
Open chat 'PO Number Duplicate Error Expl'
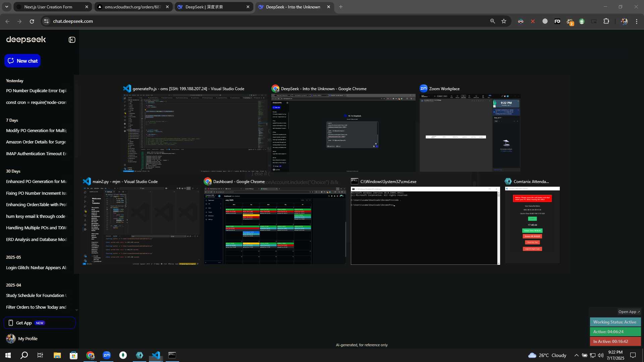pos(36,91)
